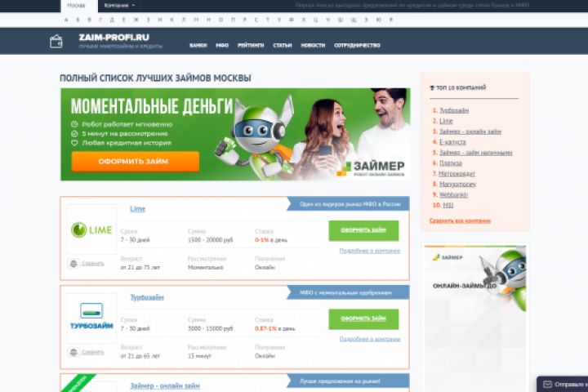Open the Займер - онлайн займ card title
Image resolution: width=588 pixels, height=392 pixels.
click(x=165, y=386)
